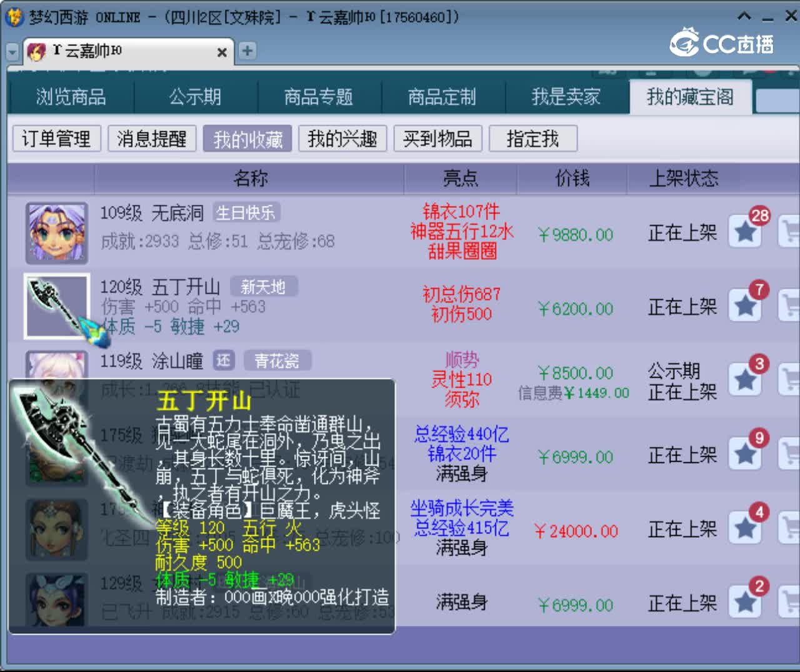Click the 亮点 column header
Viewport: 800px width, 672px height.
pyautogui.click(x=461, y=179)
